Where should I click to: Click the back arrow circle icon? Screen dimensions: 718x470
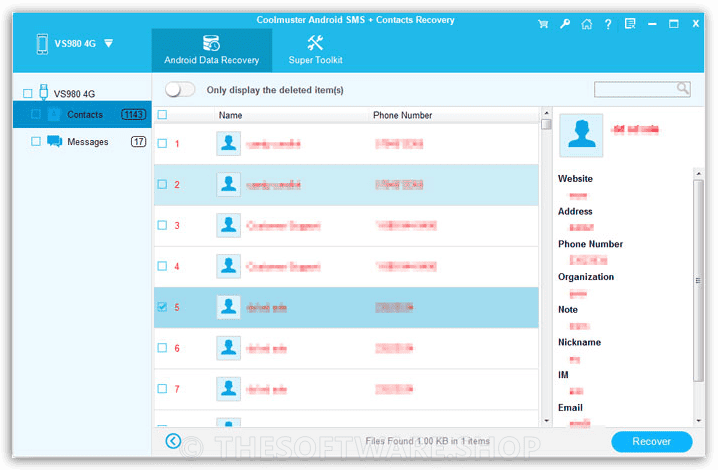click(x=173, y=441)
